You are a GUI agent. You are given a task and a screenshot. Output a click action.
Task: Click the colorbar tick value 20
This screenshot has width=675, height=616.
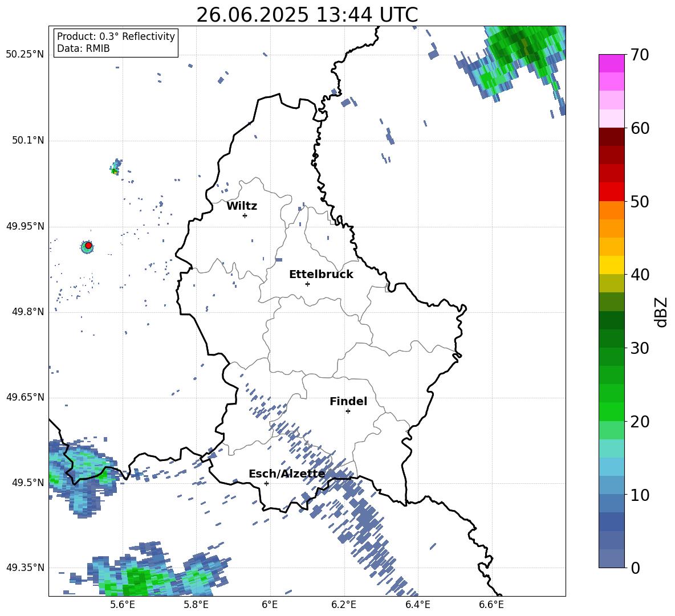tap(640, 421)
